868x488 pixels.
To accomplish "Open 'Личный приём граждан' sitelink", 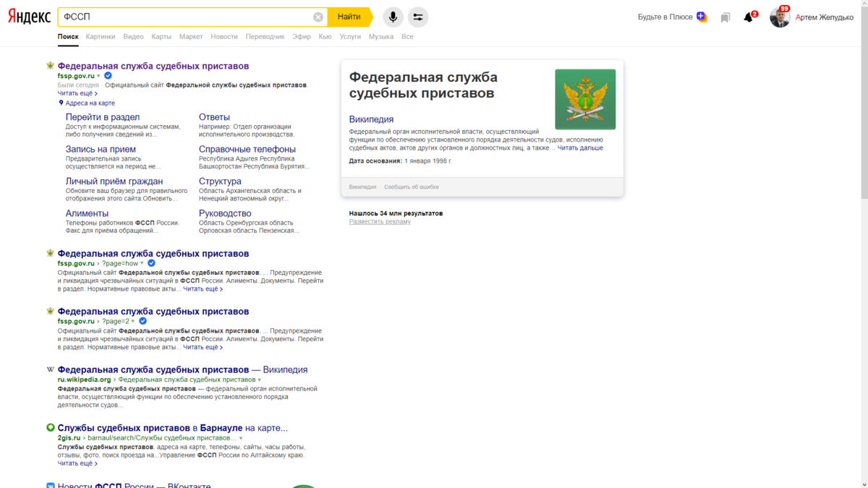I will (114, 181).
